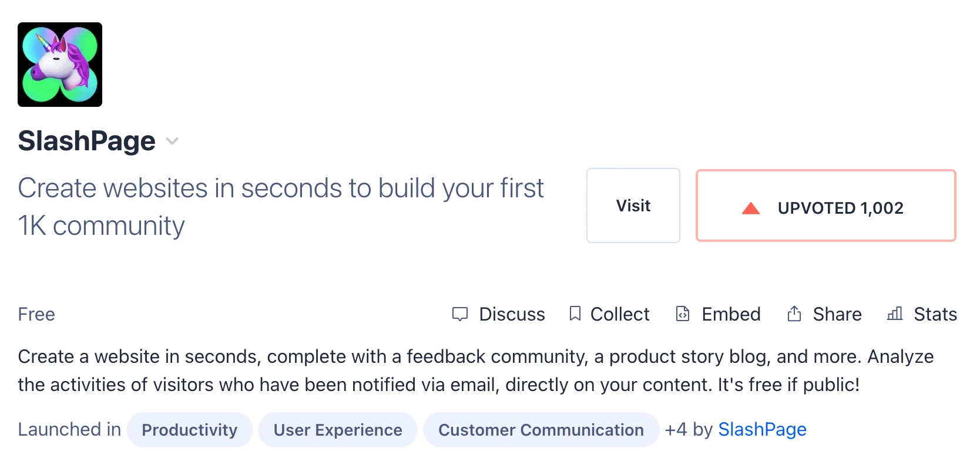View the Stats page
The width and height of the screenshot is (980, 465).
[x=922, y=314]
